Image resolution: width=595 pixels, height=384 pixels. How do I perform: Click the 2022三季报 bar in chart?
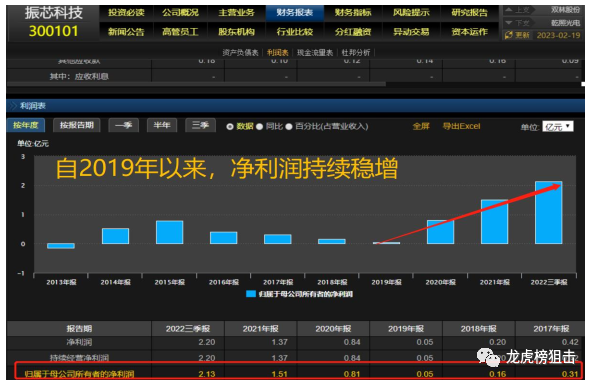pos(549,212)
